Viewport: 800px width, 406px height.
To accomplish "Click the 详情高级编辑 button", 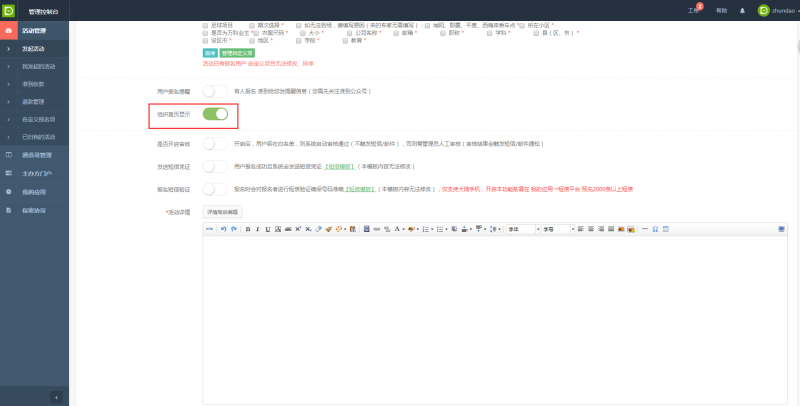I will tap(222, 212).
